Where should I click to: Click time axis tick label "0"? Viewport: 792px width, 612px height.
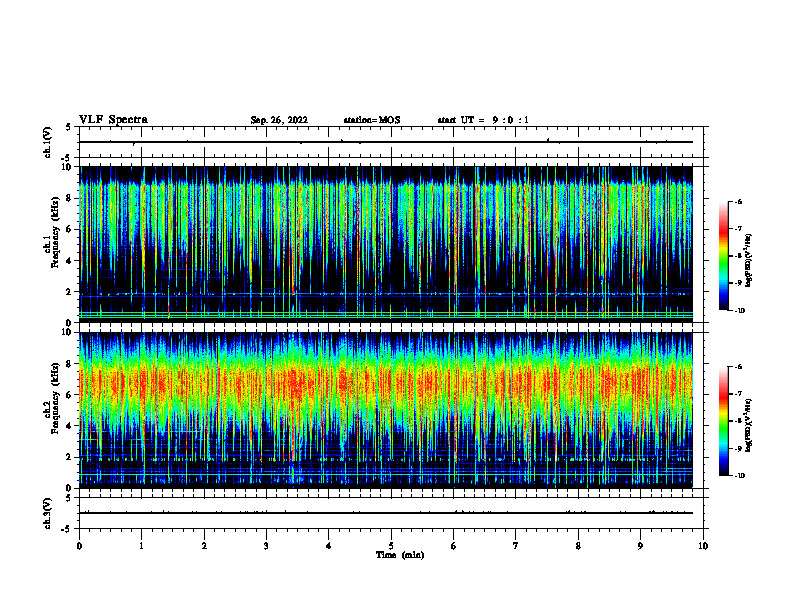tap(79, 546)
